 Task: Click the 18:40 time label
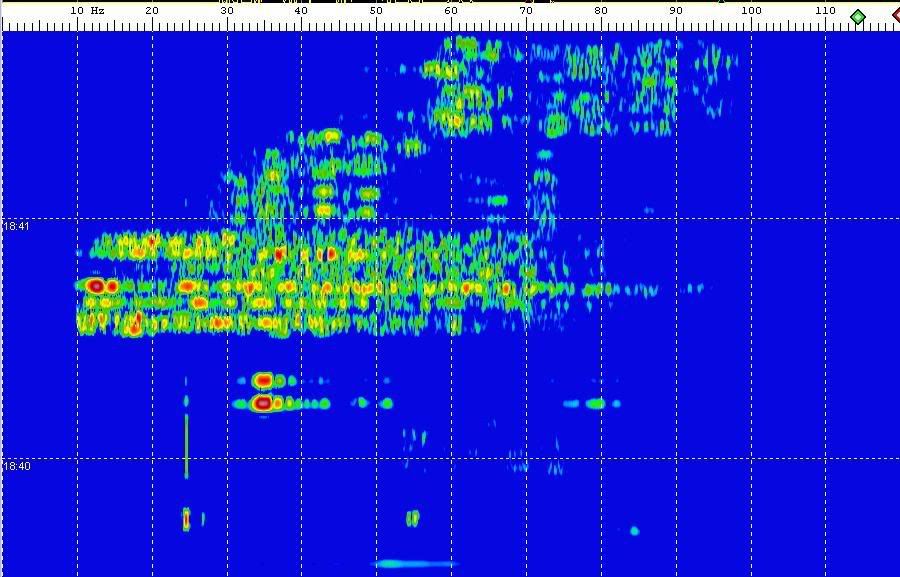click(x=17, y=466)
